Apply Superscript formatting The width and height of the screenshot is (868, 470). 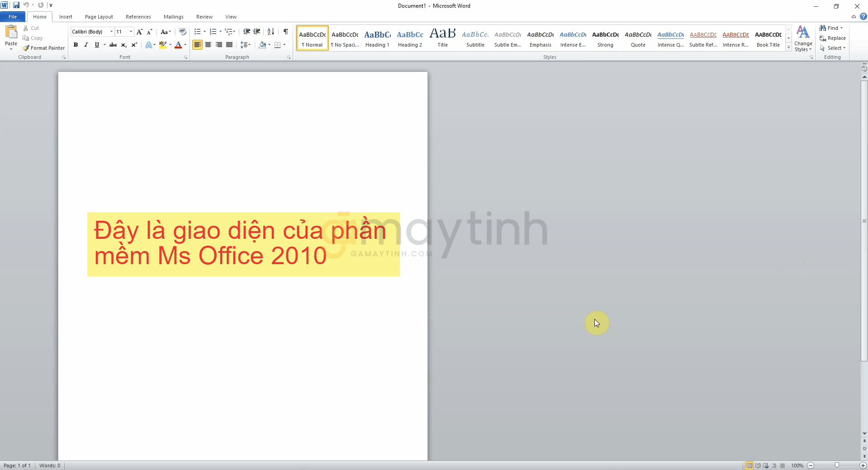134,45
